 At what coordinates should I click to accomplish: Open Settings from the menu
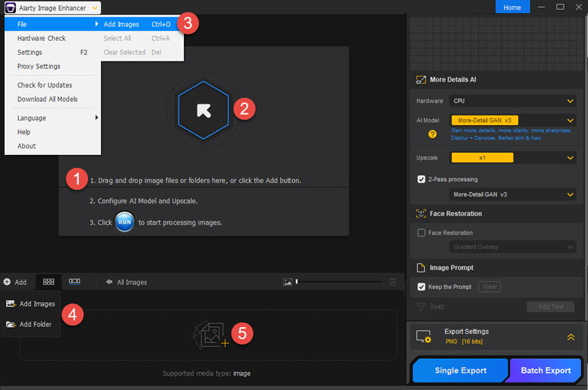click(x=53, y=52)
